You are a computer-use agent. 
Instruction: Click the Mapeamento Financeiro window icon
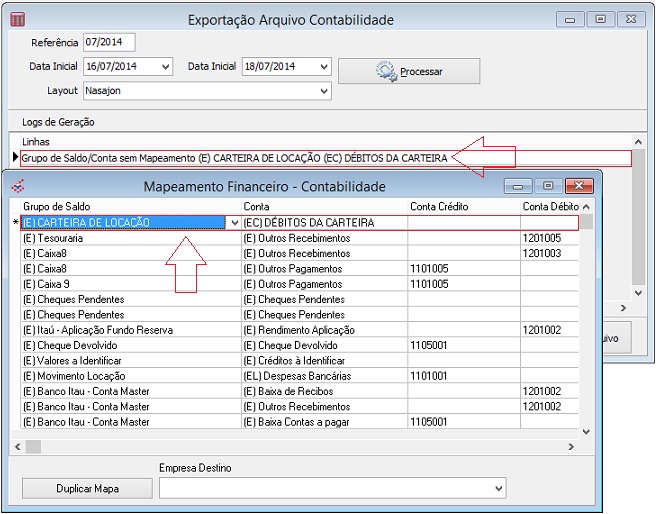pos(15,187)
